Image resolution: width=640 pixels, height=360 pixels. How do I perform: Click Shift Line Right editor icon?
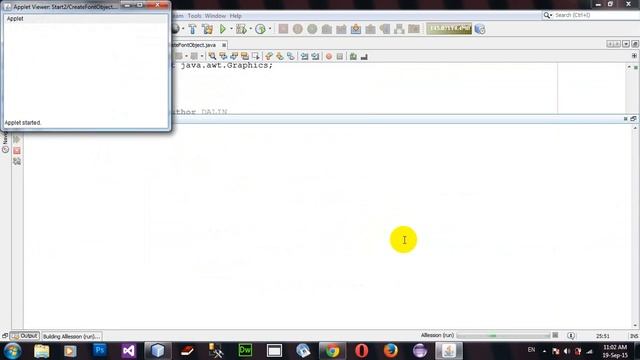pyautogui.click(x=316, y=56)
